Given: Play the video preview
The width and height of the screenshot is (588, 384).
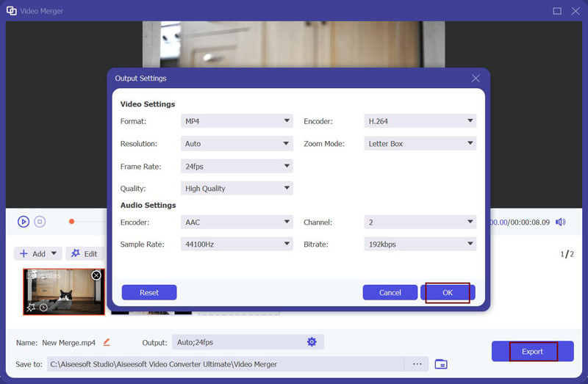Looking at the screenshot, I should coord(24,222).
